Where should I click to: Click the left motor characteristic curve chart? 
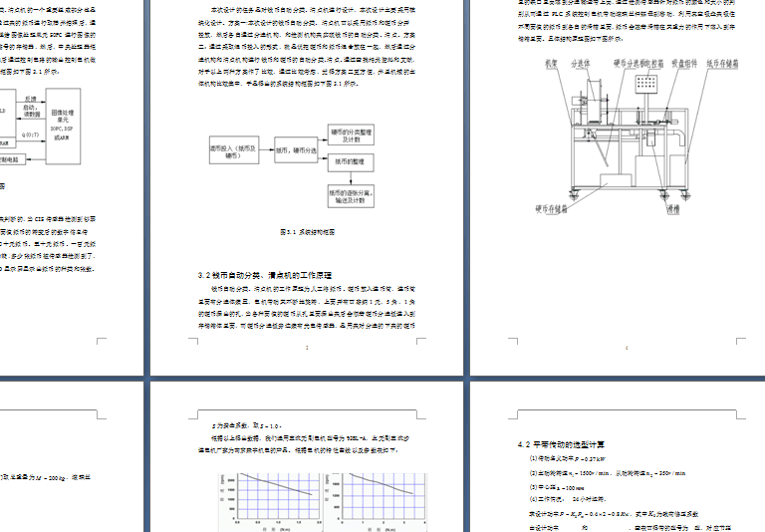271,502
